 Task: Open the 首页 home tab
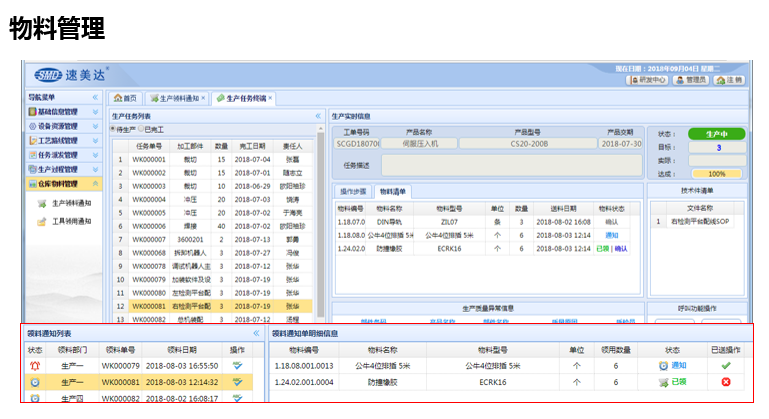tap(125, 98)
